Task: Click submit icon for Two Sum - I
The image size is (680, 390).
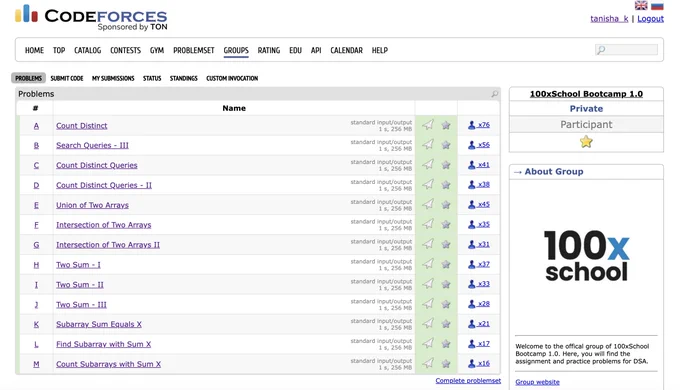Action: [x=428, y=264]
